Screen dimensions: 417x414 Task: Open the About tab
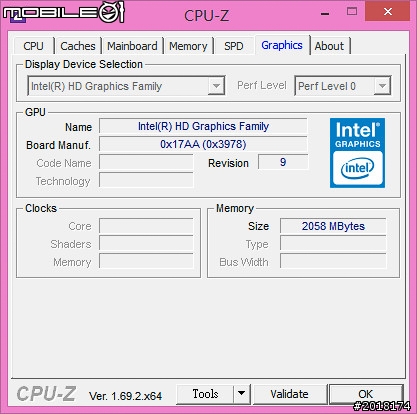(x=329, y=46)
